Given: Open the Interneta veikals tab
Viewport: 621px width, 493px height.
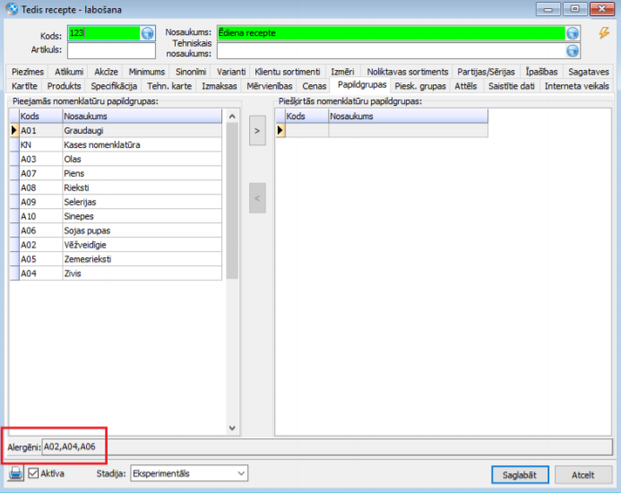Looking at the screenshot, I should click(x=576, y=86).
